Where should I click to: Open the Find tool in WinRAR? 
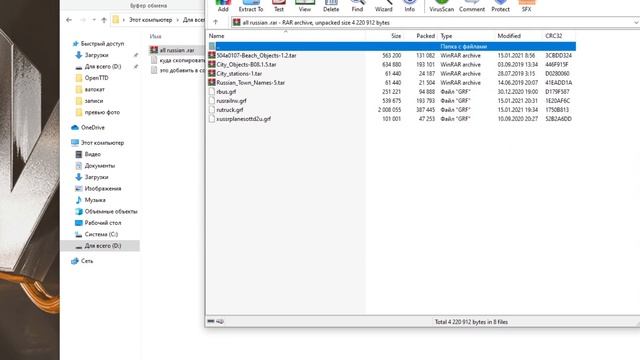point(357,6)
